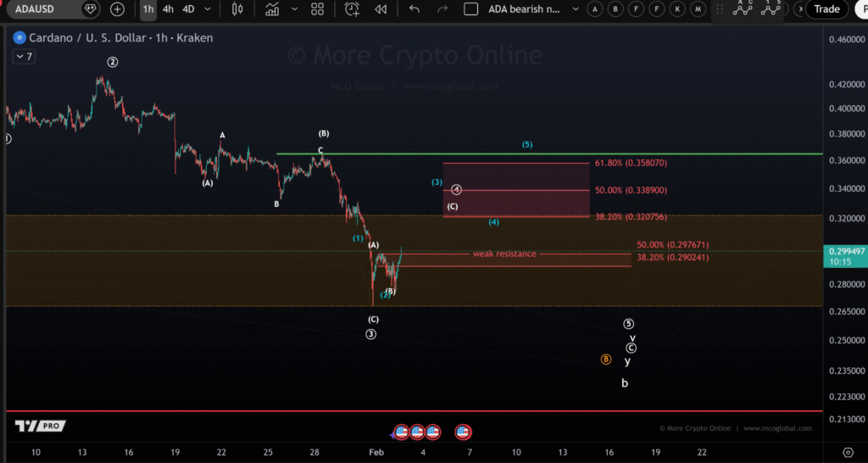
Task: Click the Cardano coin logo icon
Action: point(19,38)
